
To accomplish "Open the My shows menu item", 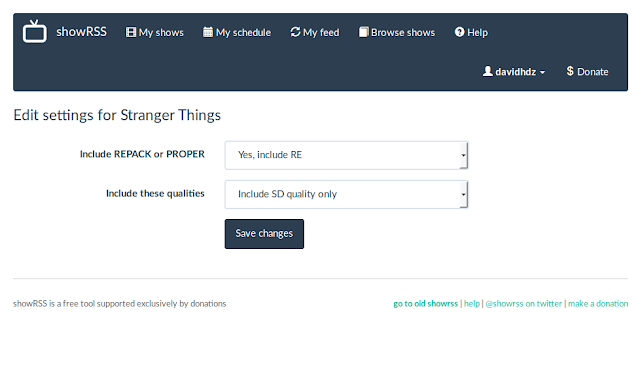I will [x=155, y=32].
